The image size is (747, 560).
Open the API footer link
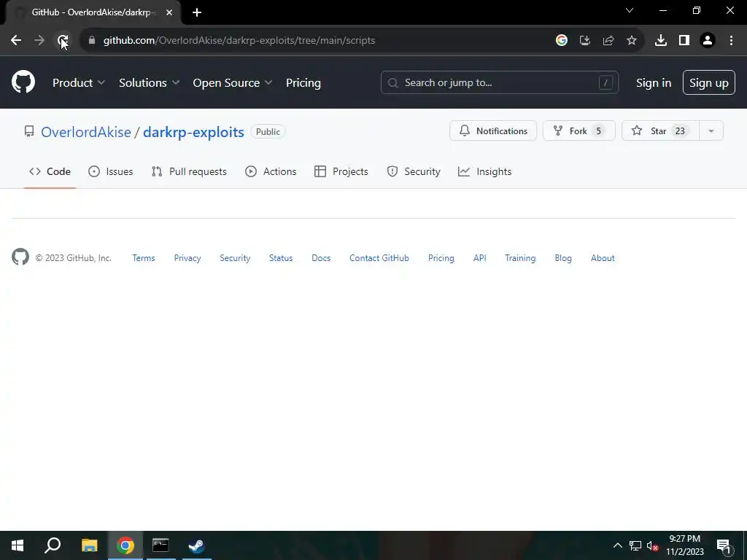click(x=480, y=258)
